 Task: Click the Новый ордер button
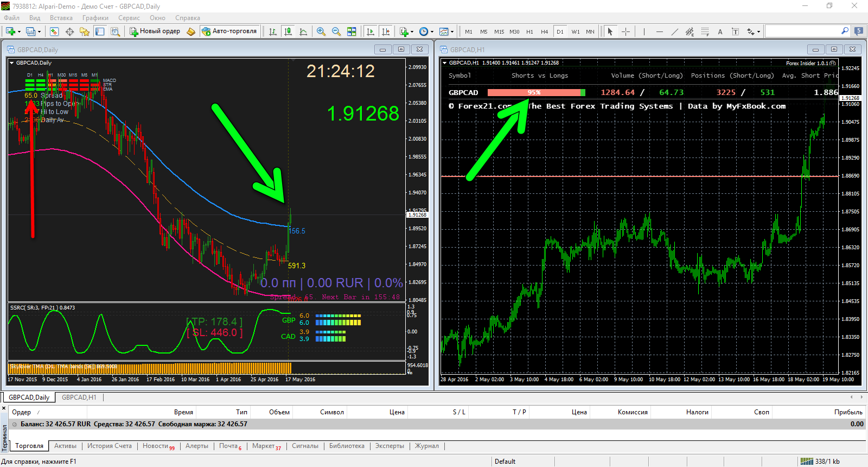(x=155, y=31)
